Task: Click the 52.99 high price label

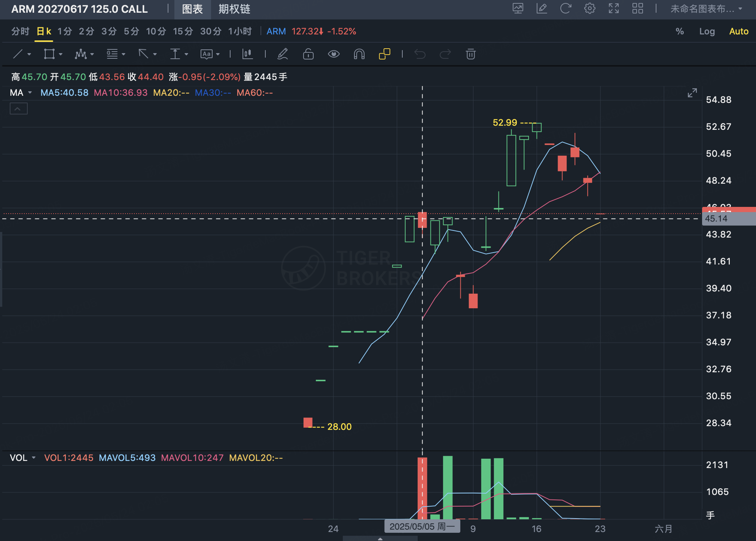Action: tap(505, 123)
